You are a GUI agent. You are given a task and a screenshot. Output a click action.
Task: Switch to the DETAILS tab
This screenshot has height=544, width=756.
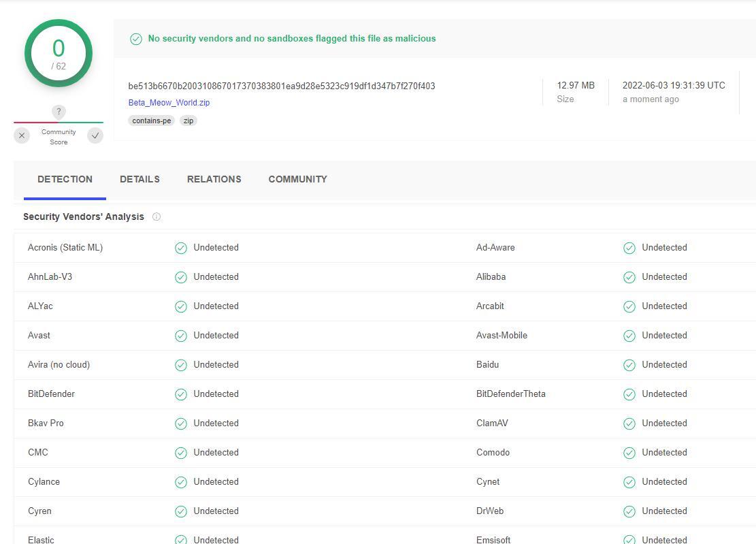[139, 179]
